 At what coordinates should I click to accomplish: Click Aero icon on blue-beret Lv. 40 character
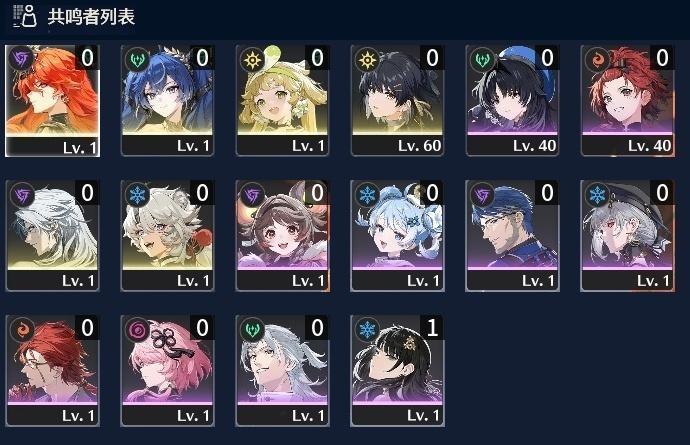pyautogui.click(x=482, y=59)
